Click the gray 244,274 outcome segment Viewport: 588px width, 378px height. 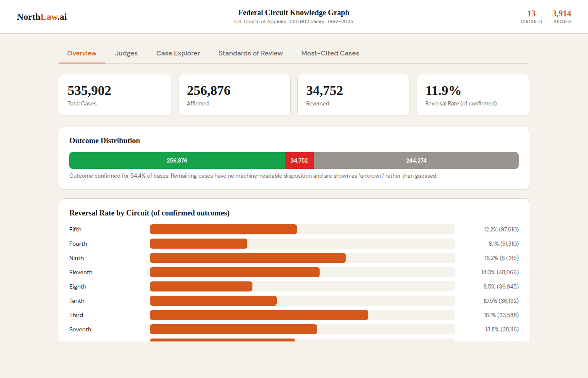416,160
